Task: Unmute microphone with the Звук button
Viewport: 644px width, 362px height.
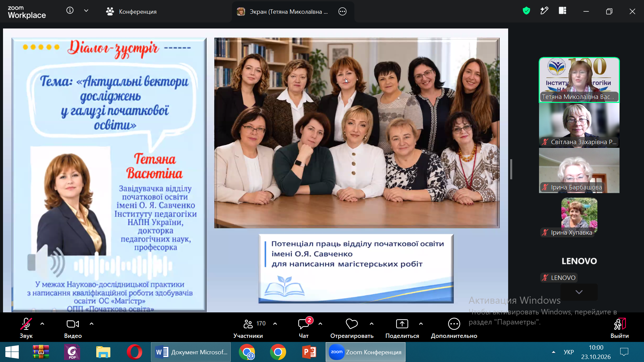Action: pyautogui.click(x=26, y=328)
